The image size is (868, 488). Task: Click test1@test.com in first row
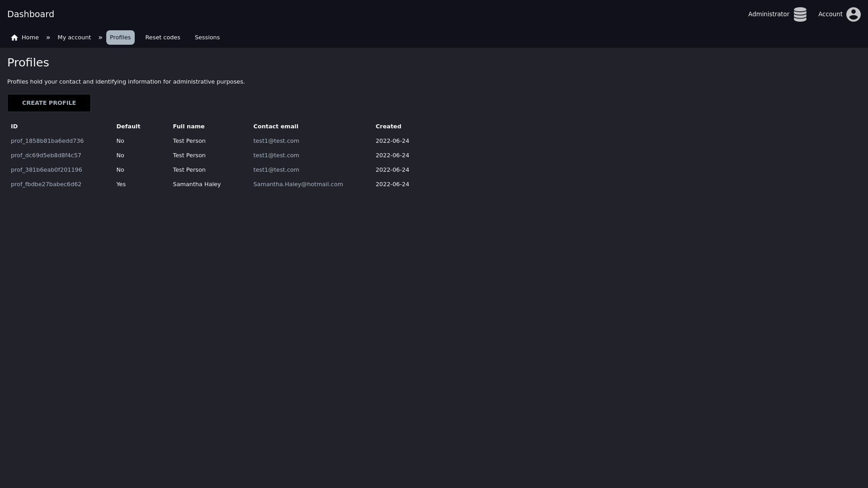pyautogui.click(x=276, y=141)
